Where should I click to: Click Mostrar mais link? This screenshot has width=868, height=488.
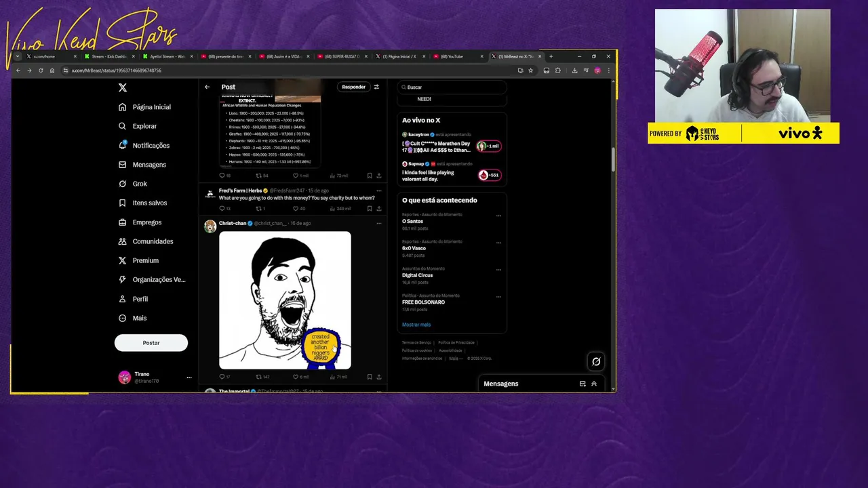tap(416, 325)
